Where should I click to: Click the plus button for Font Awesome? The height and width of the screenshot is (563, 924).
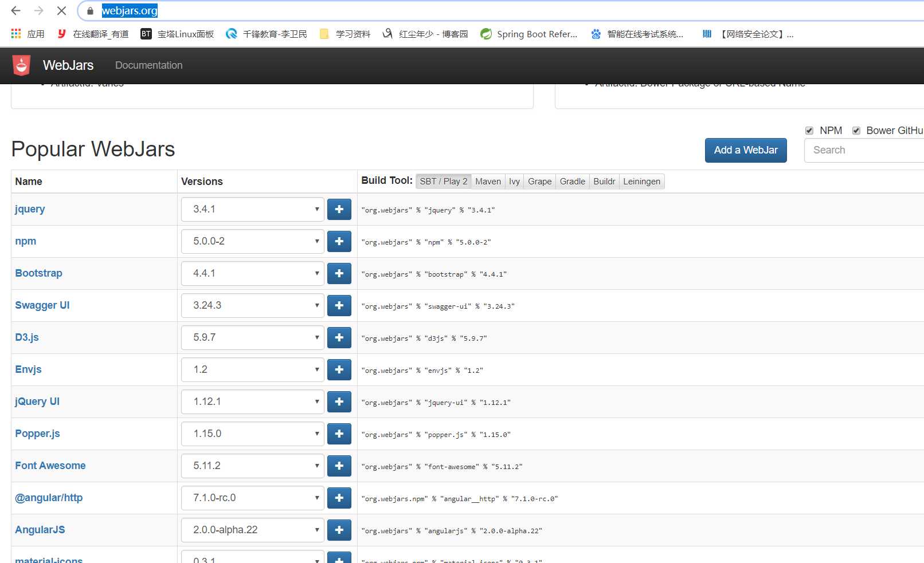pyautogui.click(x=339, y=466)
